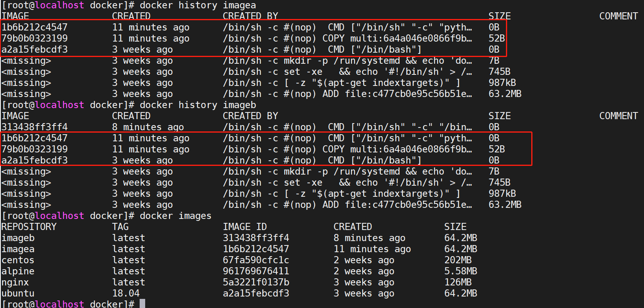The width and height of the screenshot is (644, 308).
Task: Select the ubuntu repository name
Action: click(x=18, y=293)
